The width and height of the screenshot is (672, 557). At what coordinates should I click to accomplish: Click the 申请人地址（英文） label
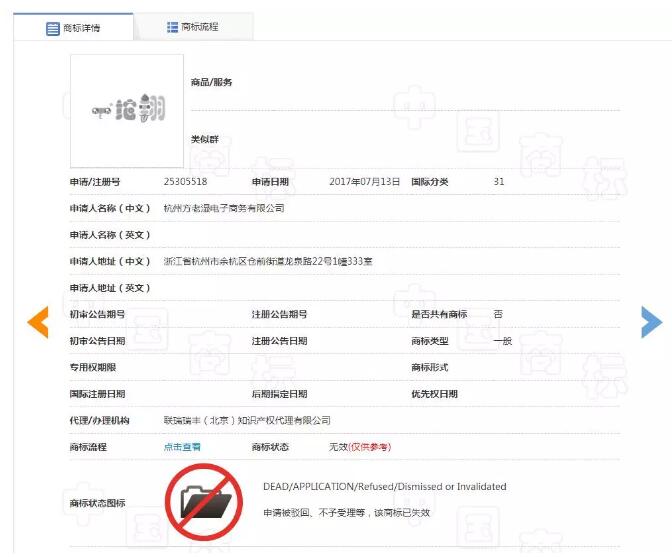coord(110,288)
